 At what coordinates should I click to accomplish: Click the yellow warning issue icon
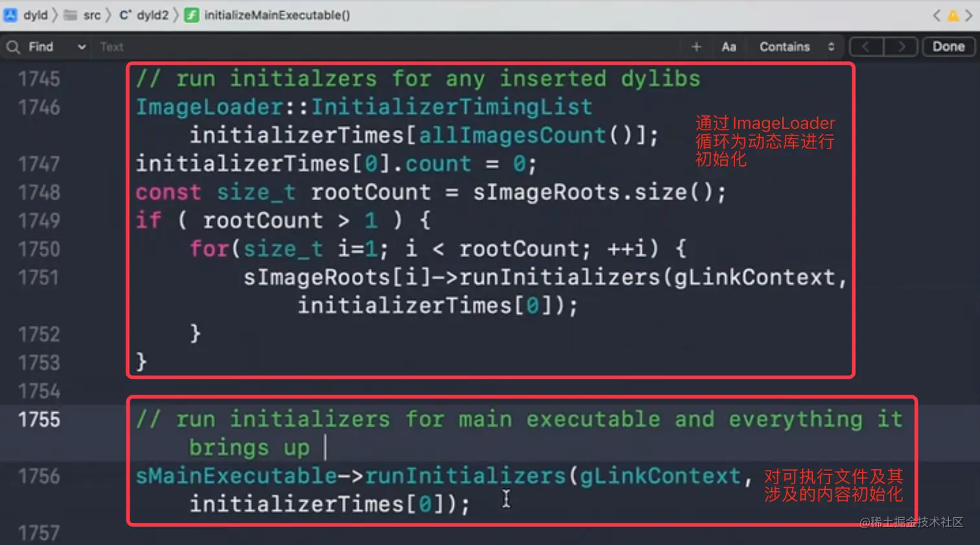click(x=953, y=16)
